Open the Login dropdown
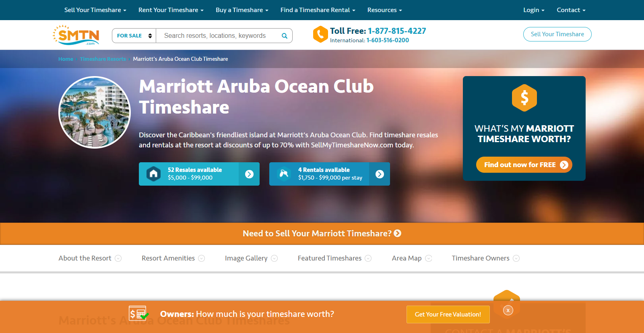This screenshot has width=644, height=333. 534,10
